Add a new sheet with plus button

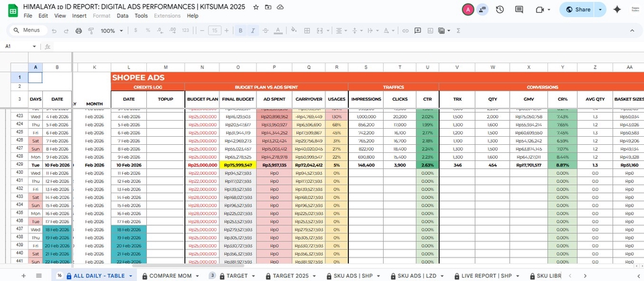point(23,276)
